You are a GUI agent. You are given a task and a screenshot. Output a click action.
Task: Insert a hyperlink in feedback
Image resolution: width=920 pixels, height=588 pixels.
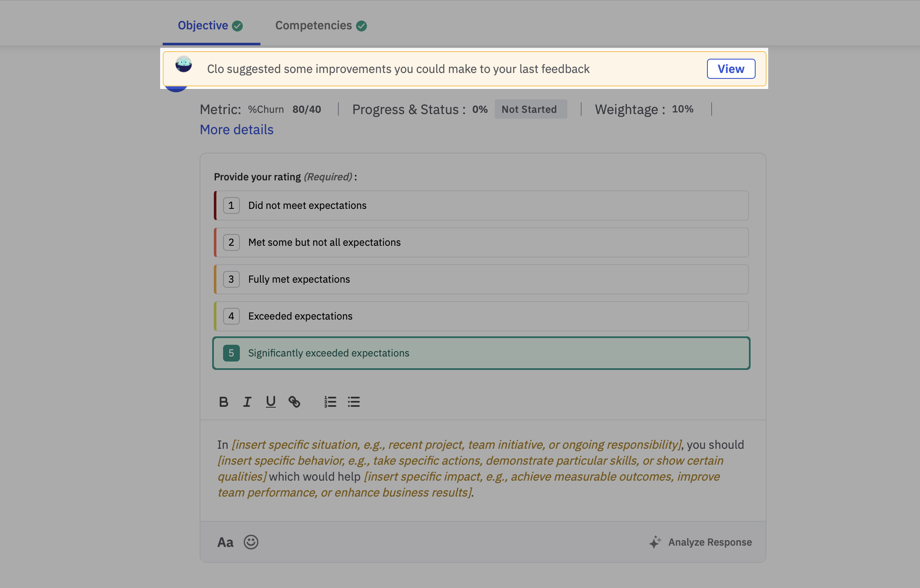(x=294, y=402)
